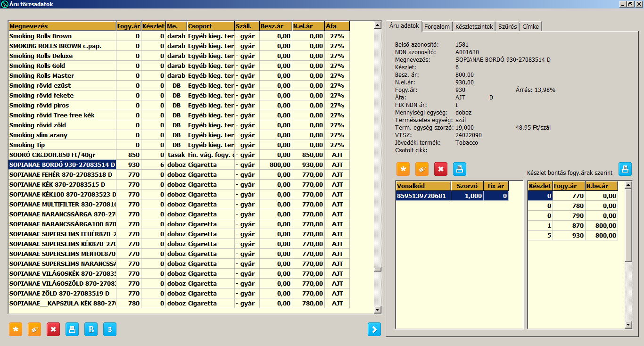Click the red X delete button under the product list
This screenshot has height=346, width=644.
pyautogui.click(x=53, y=329)
